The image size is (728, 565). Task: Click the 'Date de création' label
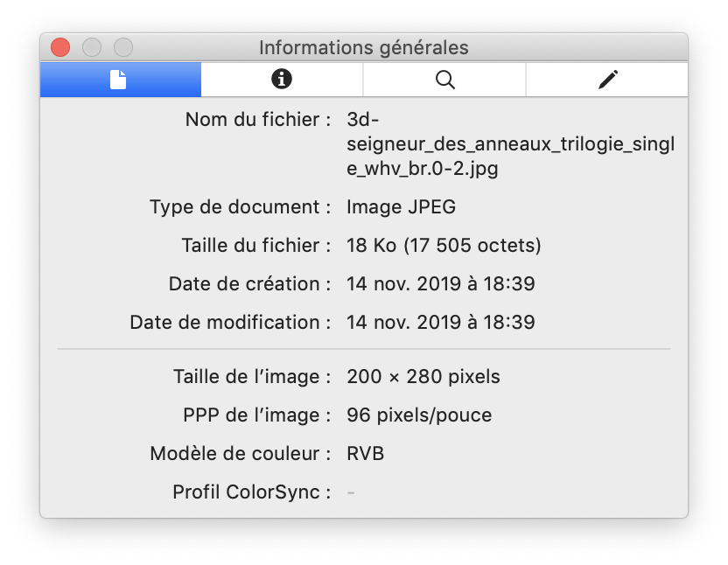click(249, 284)
